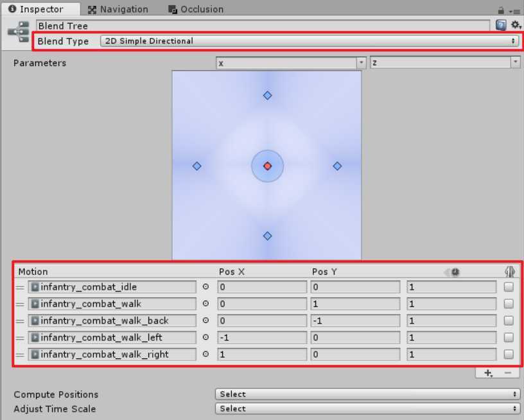The width and height of the screenshot is (524, 420).
Task: Add a new motion with plus button
Action: pyautogui.click(x=488, y=373)
